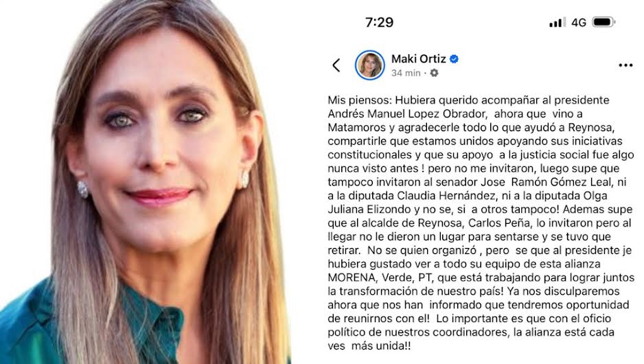This screenshot has width=644, height=364.
Task: Open the three-dot more options menu
Action: click(x=625, y=65)
